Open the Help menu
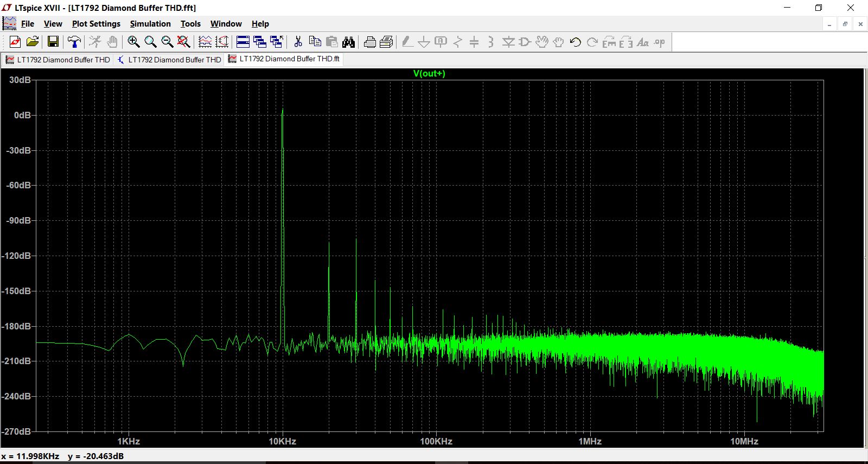868x464 pixels. (260, 24)
